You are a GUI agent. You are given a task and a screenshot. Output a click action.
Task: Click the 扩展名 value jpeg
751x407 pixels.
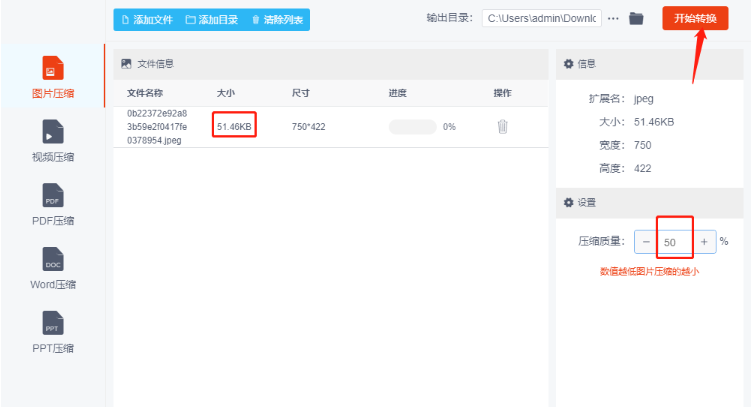(x=644, y=99)
